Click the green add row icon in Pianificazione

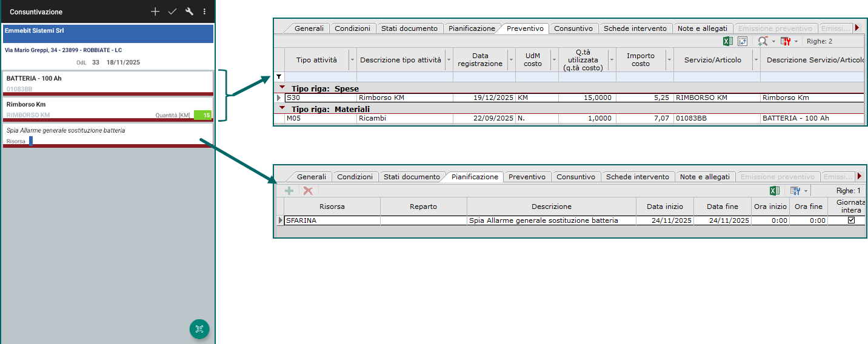(x=289, y=191)
